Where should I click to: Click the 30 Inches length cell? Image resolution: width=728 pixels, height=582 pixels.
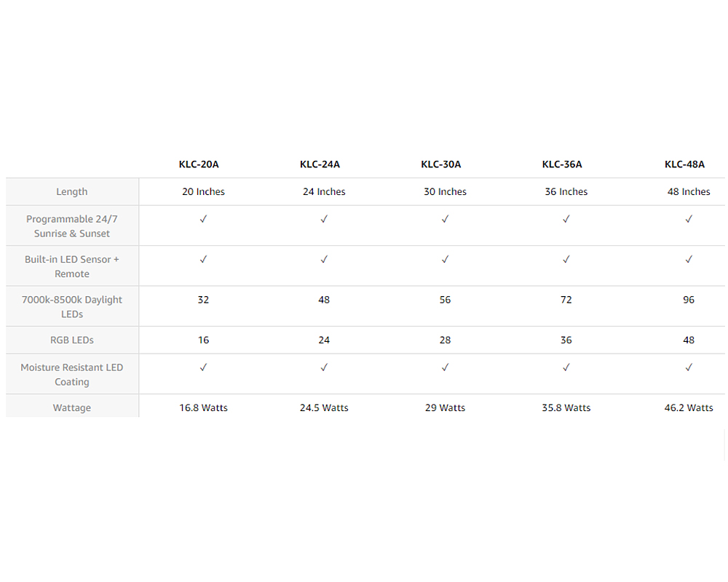click(445, 192)
